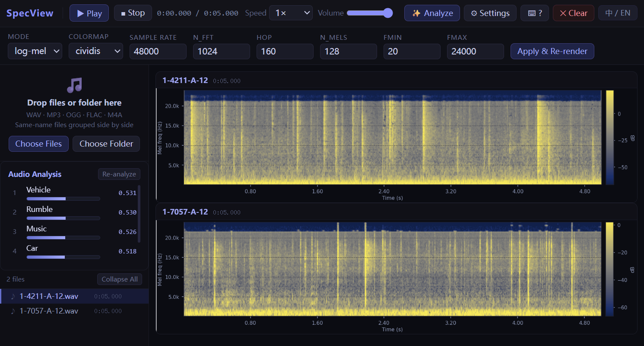Collapse the 1-7057-A-12 spectrogram header
This screenshot has width=644, height=346.
tap(397, 212)
